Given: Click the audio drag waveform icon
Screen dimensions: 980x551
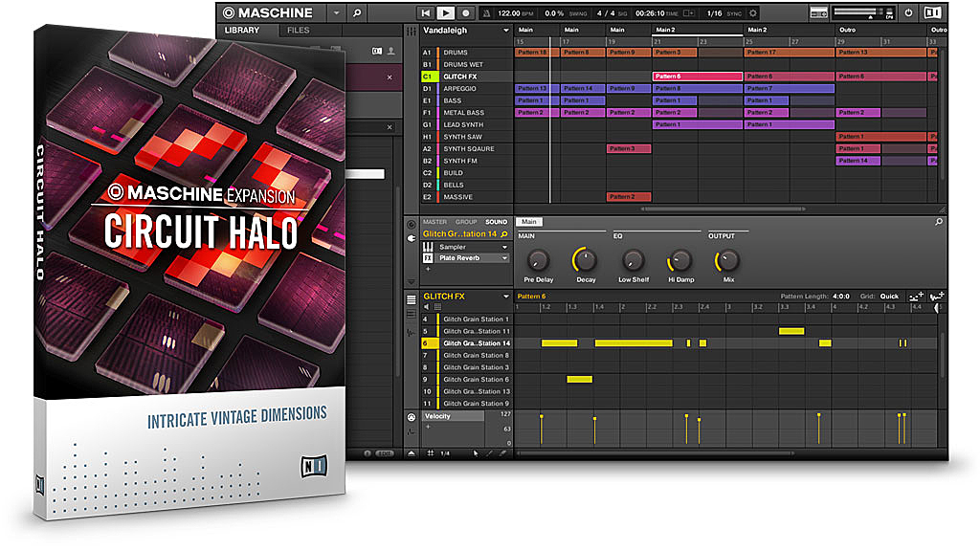Looking at the screenshot, I should click(936, 297).
